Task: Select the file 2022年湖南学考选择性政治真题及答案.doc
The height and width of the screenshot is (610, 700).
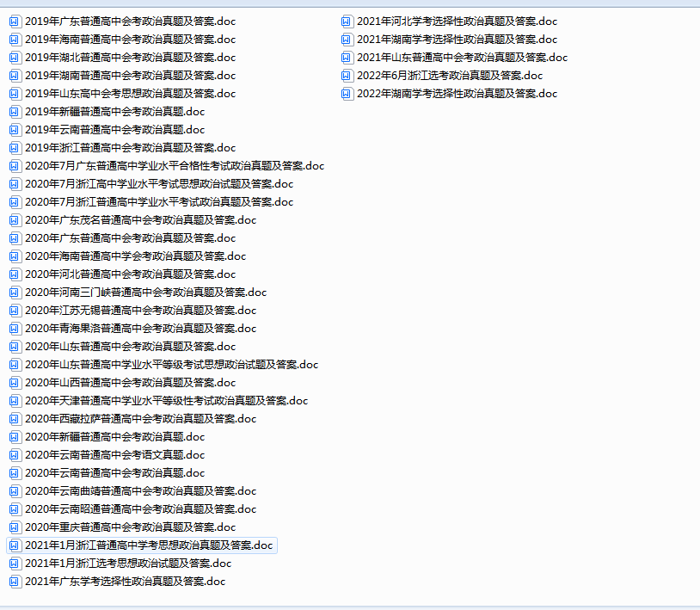Action: point(457,93)
